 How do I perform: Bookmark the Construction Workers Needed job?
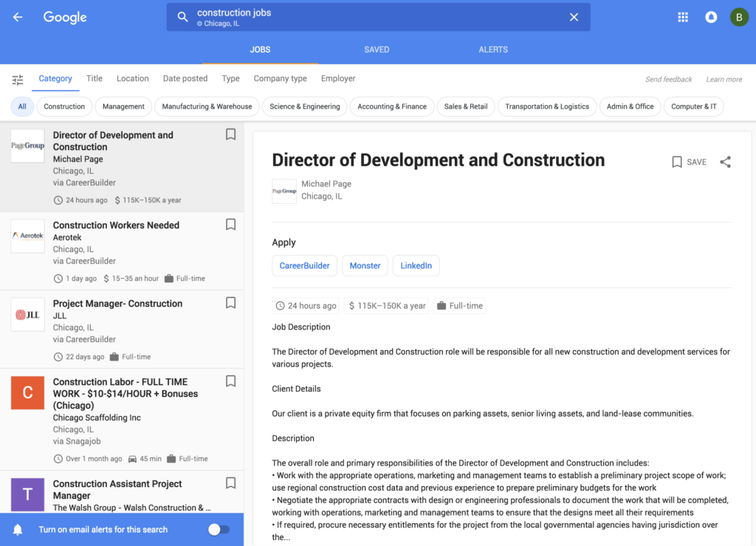pos(230,225)
